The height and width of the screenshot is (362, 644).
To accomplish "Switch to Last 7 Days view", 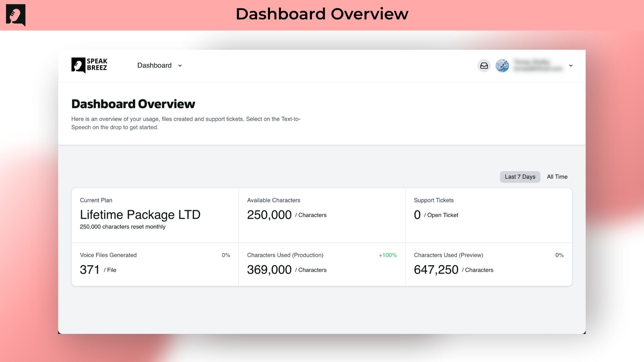I will click(x=520, y=177).
